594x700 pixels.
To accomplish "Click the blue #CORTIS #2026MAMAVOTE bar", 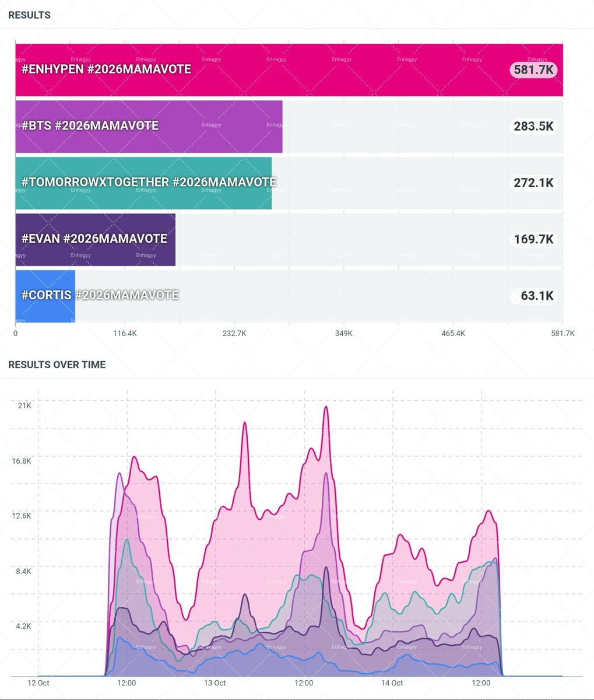I will click(x=45, y=296).
